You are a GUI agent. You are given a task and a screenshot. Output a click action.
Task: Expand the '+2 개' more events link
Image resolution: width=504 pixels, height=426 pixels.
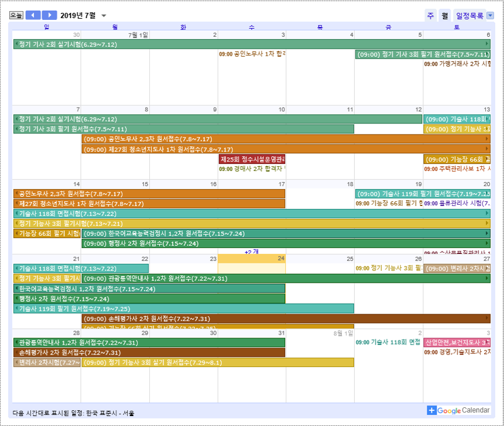point(251,252)
